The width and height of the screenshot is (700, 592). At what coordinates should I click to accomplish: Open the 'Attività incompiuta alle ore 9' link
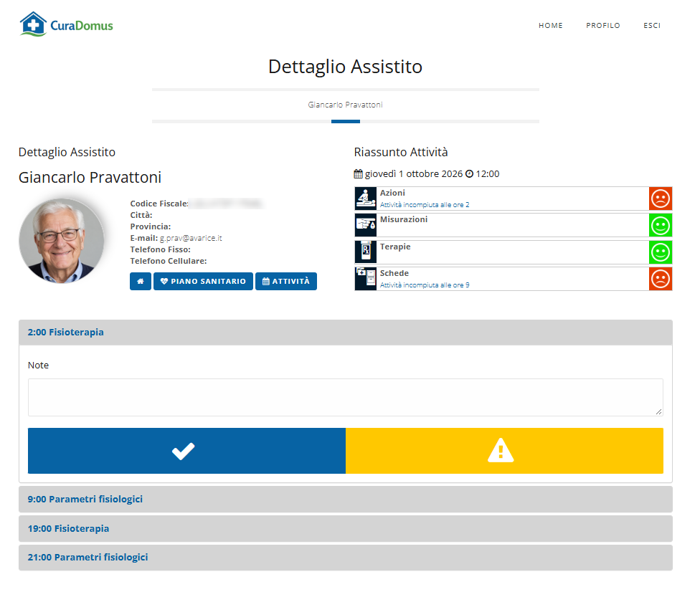click(425, 285)
